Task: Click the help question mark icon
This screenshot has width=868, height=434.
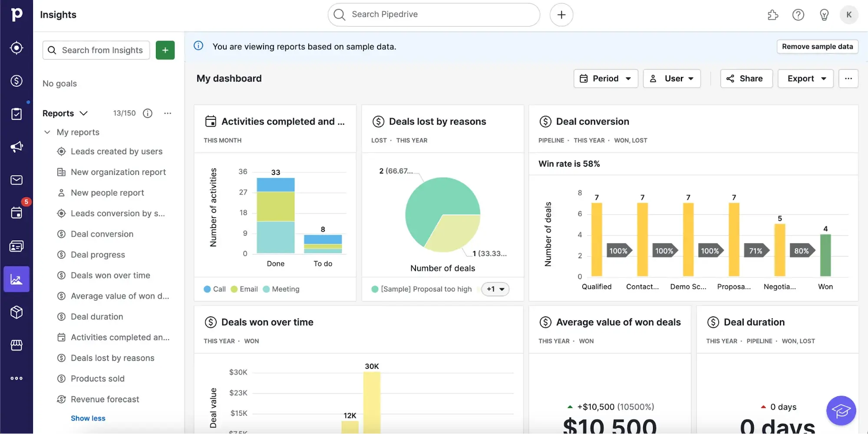Action: (x=798, y=15)
